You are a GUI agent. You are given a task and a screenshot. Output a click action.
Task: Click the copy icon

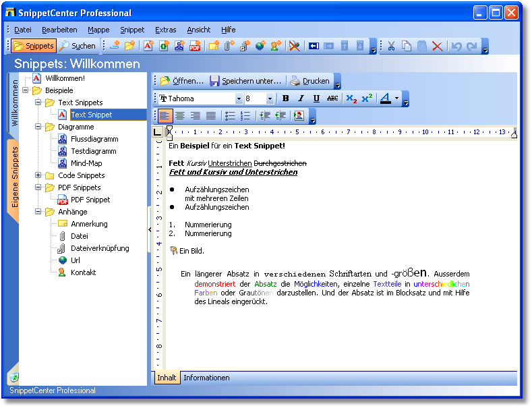(x=407, y=46)
